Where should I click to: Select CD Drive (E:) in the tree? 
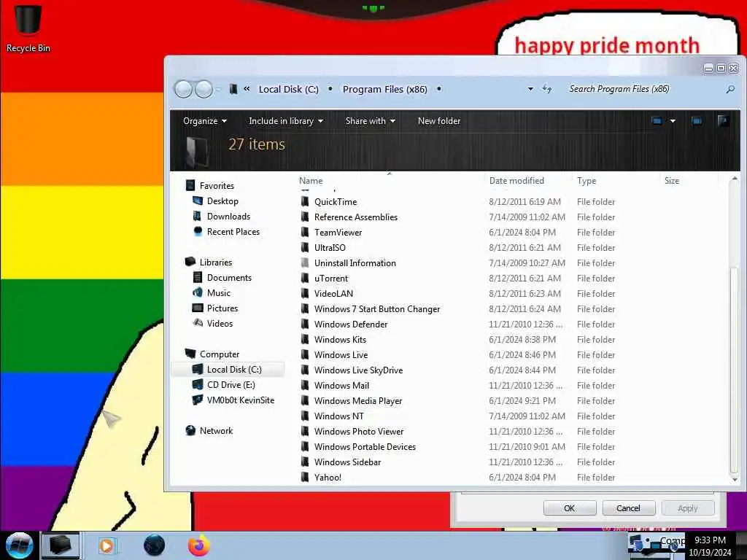(x=231, y=385)
